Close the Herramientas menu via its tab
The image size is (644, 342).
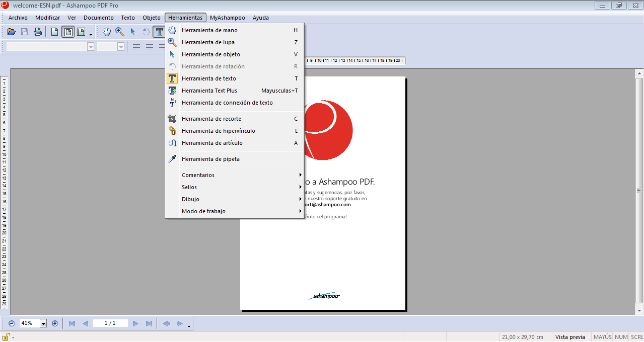coord(185,18)
